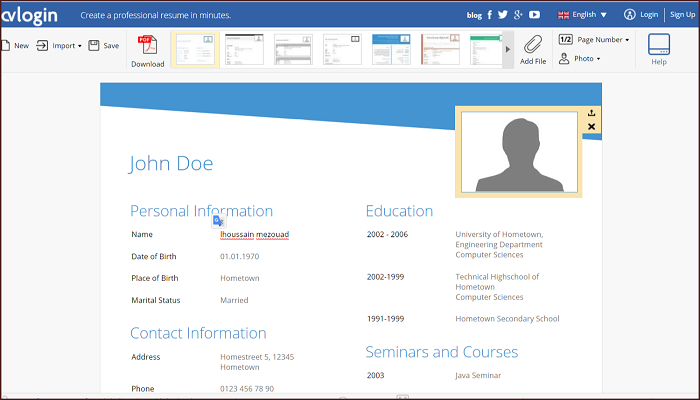Open the English language dropdown
700x400 pixels.
pyautogui.click(x=582, y=15)
